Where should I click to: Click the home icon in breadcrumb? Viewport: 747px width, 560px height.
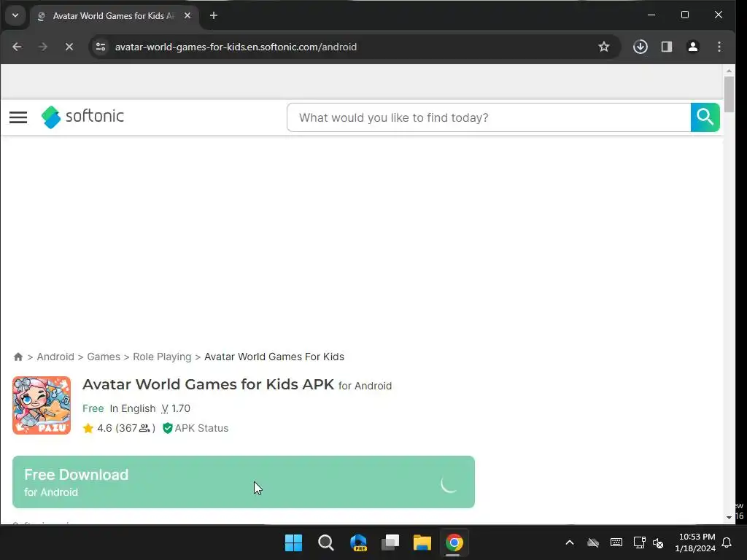point(18,357)
